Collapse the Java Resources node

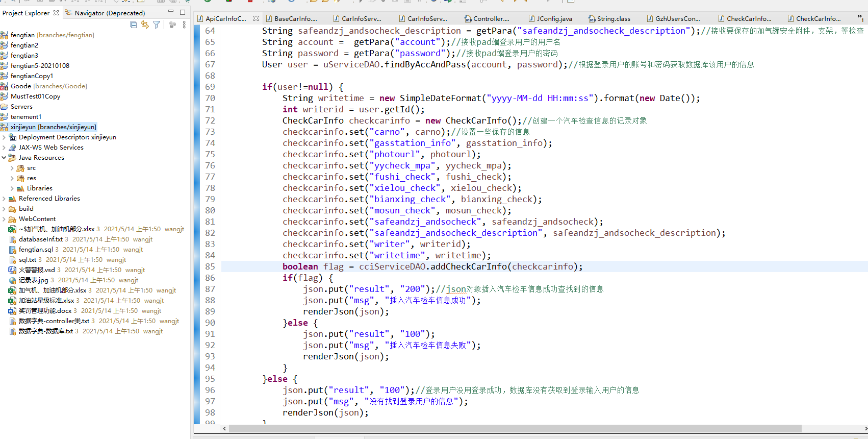(4, 158)
